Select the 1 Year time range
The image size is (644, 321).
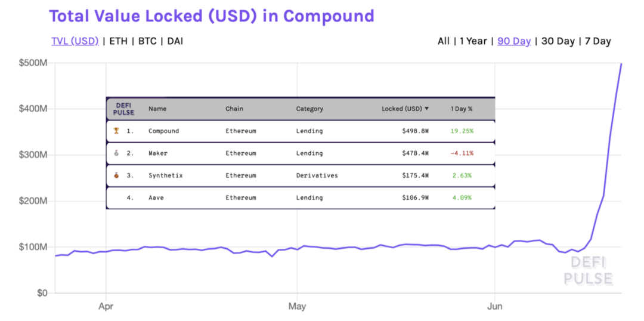[x=473, y=41]
